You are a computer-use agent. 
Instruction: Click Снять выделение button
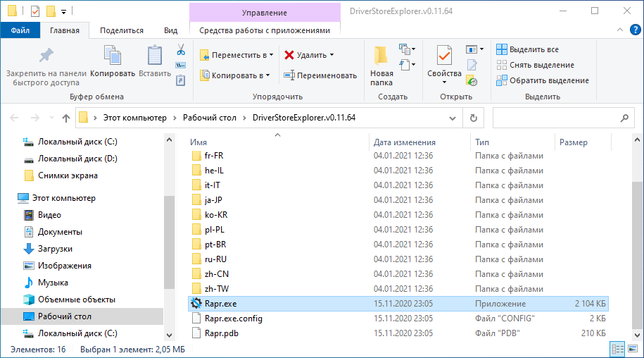coord(535,65)
